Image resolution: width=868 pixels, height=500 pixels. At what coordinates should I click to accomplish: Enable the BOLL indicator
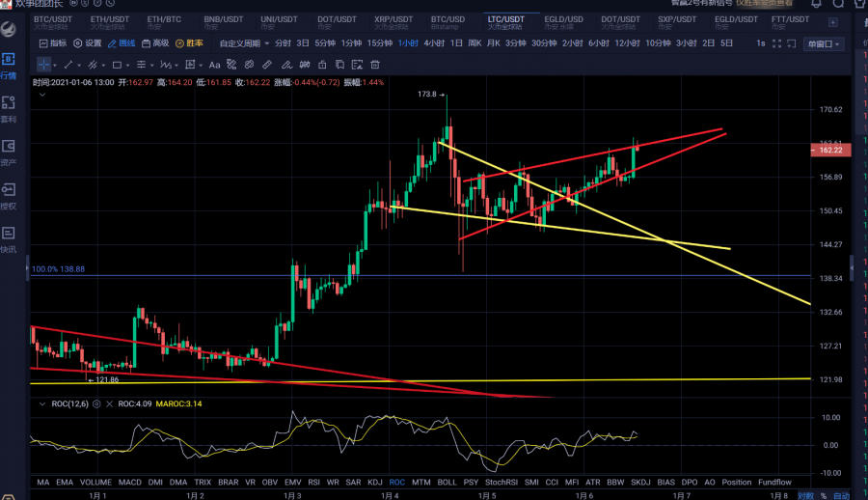point(447,483)
